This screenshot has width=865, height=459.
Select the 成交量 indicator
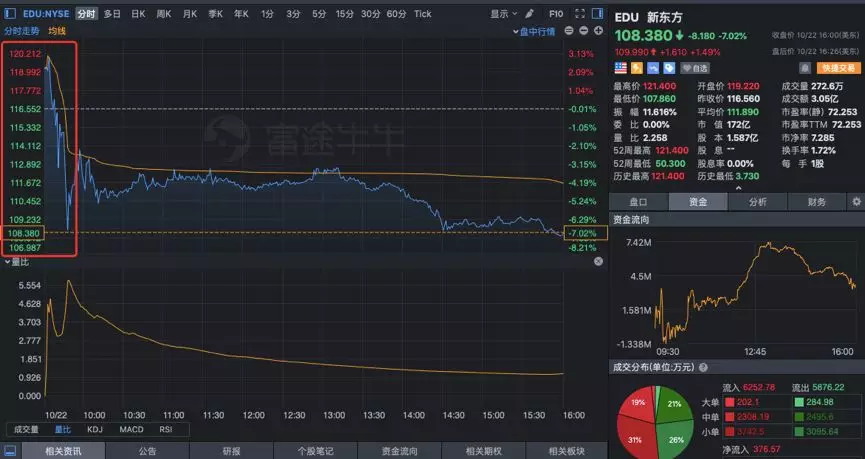pos(26,429)
